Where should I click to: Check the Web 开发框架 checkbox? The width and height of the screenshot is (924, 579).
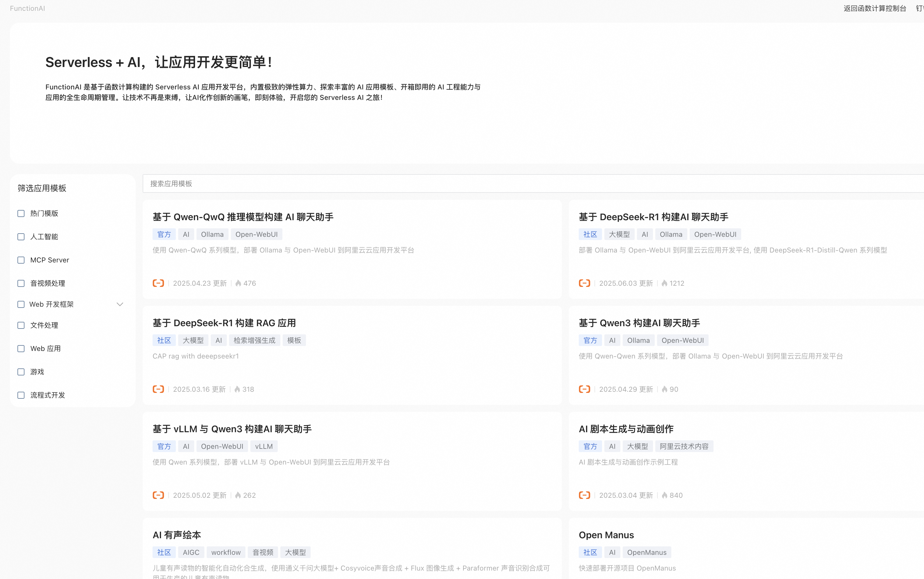[21, 304]
